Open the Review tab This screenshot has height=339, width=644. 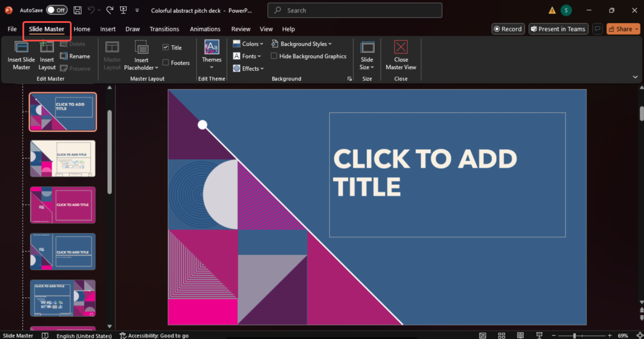coord(241,29)
